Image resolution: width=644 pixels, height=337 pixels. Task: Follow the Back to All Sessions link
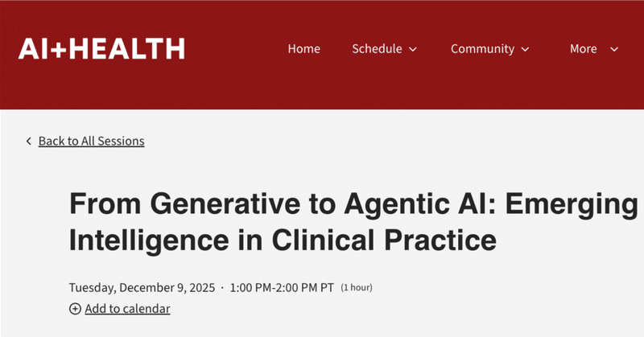click(x=91, y=142)
